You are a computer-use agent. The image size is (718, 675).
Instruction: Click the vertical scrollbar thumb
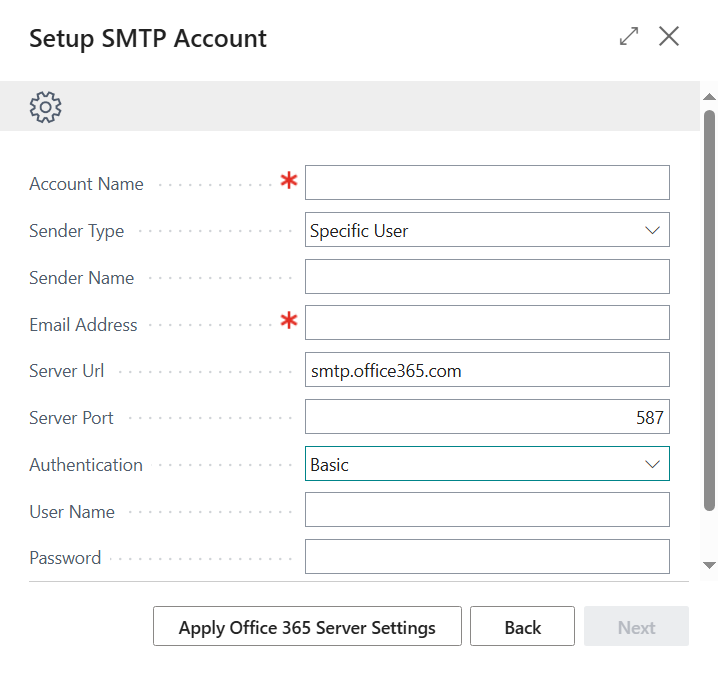tap(709, 310)
